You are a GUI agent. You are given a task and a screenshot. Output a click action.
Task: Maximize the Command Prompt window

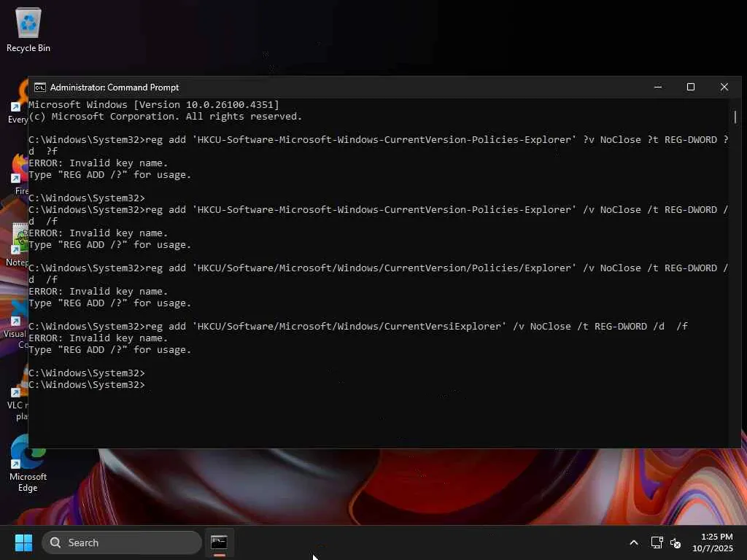click(x=691, y=87)
